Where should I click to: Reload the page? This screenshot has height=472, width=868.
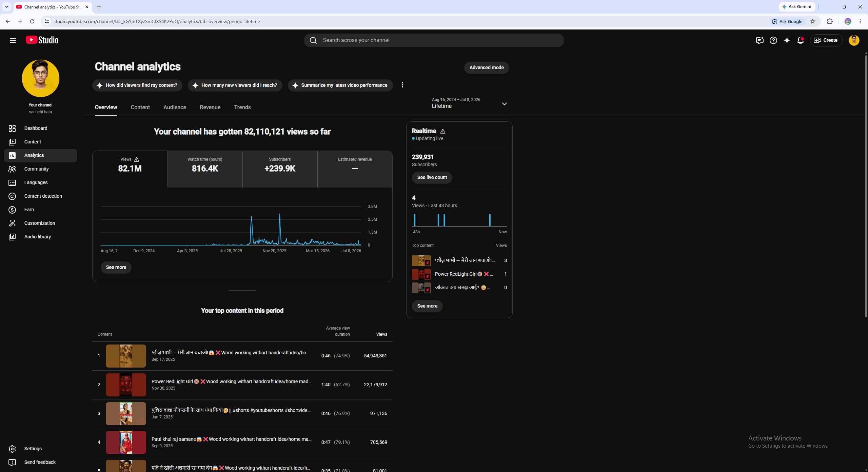tap(32, 21)
